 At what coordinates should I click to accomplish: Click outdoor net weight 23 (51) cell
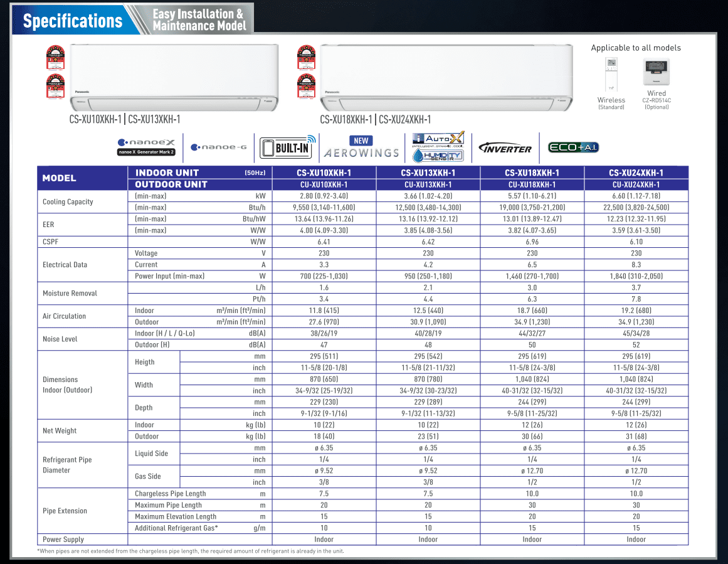click(x=428, y=436)
